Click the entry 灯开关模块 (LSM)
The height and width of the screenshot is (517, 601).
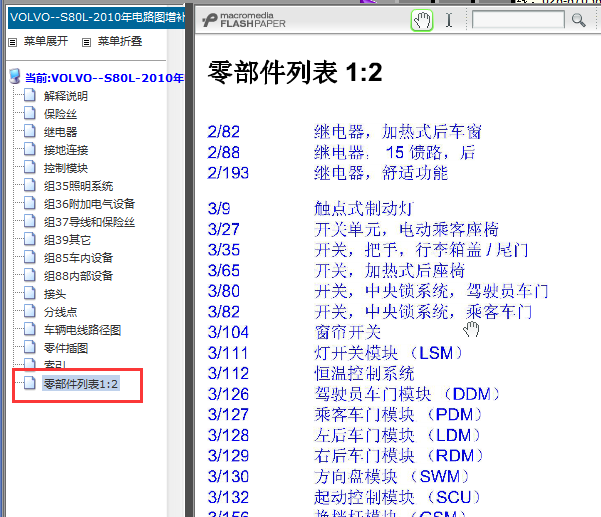pyautogui.click(x=388, y=353)
